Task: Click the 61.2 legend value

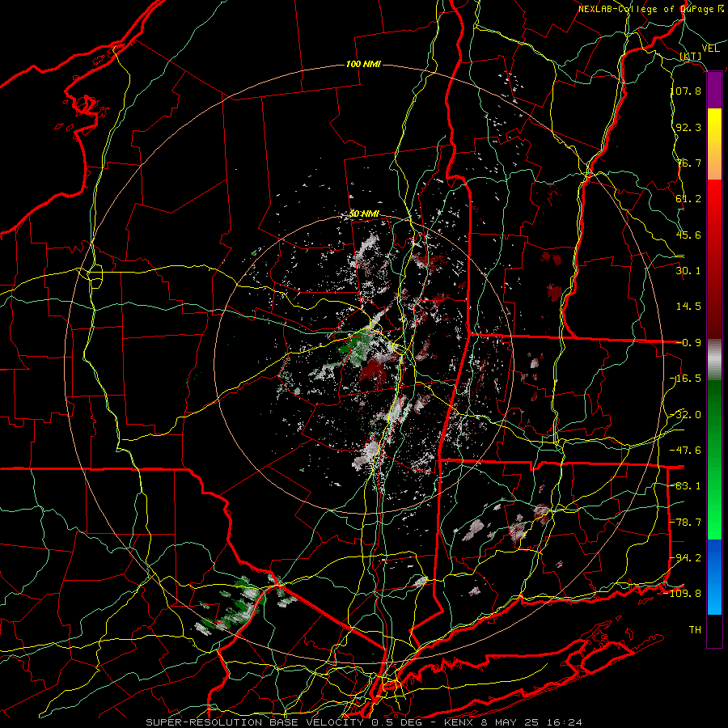Action: click(x=688, y=199)
